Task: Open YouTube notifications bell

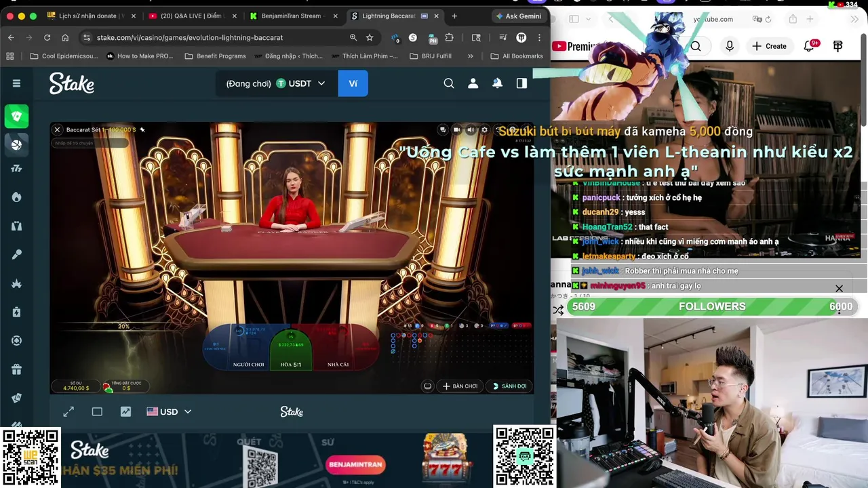Action: click(x=810, y=46)
